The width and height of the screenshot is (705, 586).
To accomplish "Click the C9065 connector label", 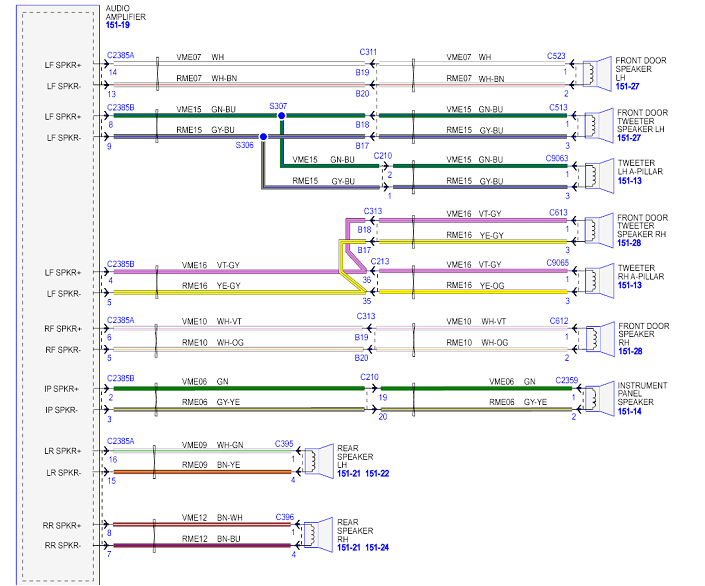I will [x=557, y=262].
